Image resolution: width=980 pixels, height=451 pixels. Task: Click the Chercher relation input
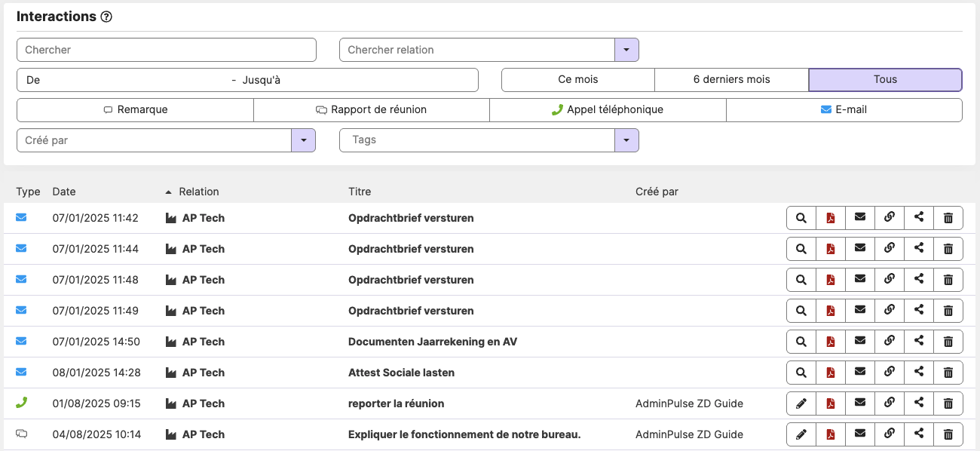pos(477,50)
